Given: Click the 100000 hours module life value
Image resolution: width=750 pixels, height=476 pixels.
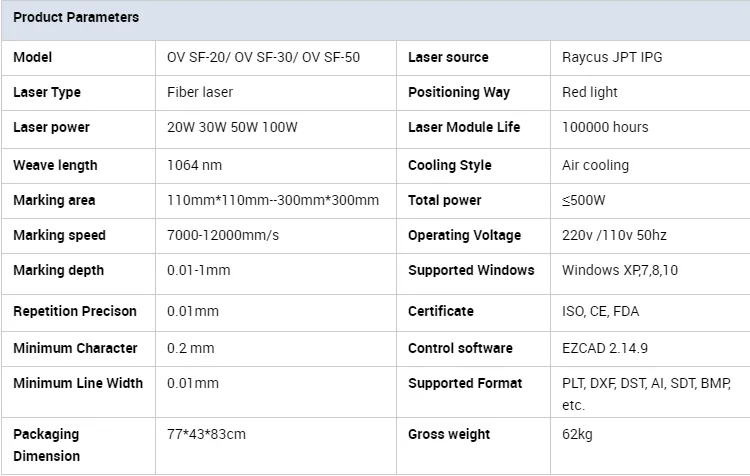Looking at the screenshot, I should (x=605, y=127).
